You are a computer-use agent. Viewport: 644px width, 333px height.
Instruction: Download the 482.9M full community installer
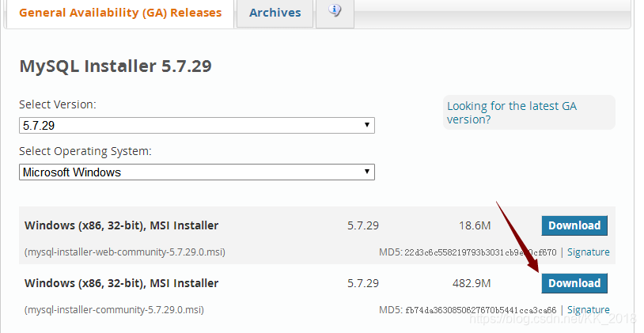pos(574,283)
